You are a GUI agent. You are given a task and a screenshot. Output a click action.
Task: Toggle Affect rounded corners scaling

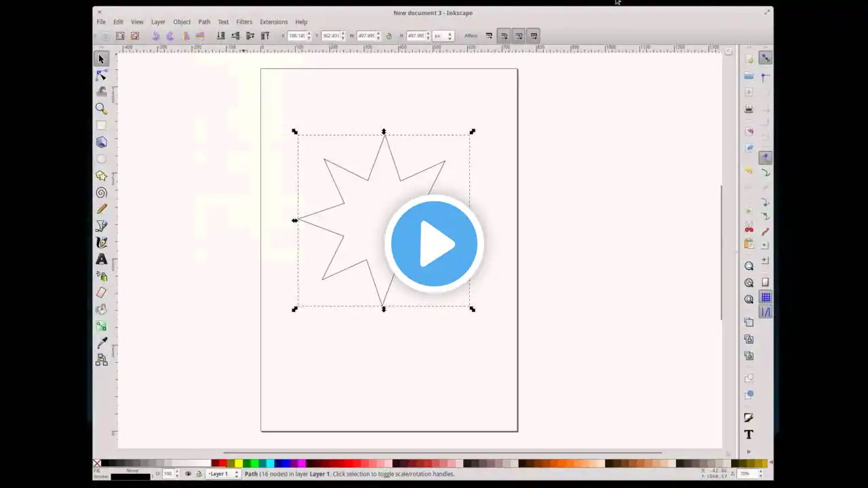504,36
